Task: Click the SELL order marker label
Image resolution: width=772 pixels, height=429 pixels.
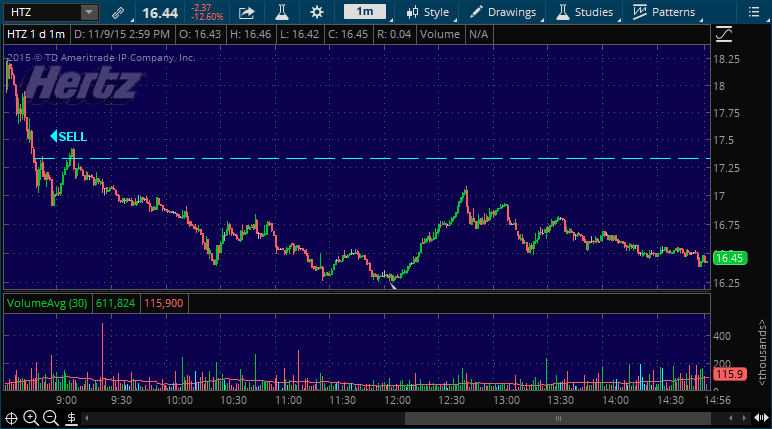Action: coord(68,136)
